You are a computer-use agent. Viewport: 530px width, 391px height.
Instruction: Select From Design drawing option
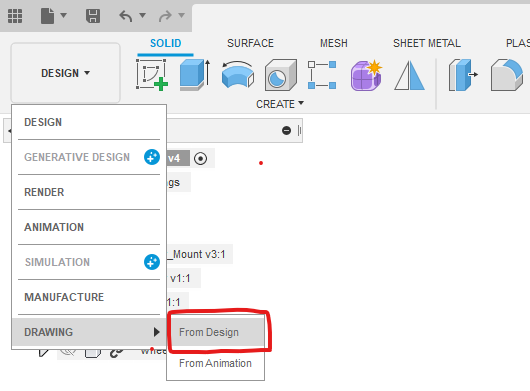tap(216, 332)
